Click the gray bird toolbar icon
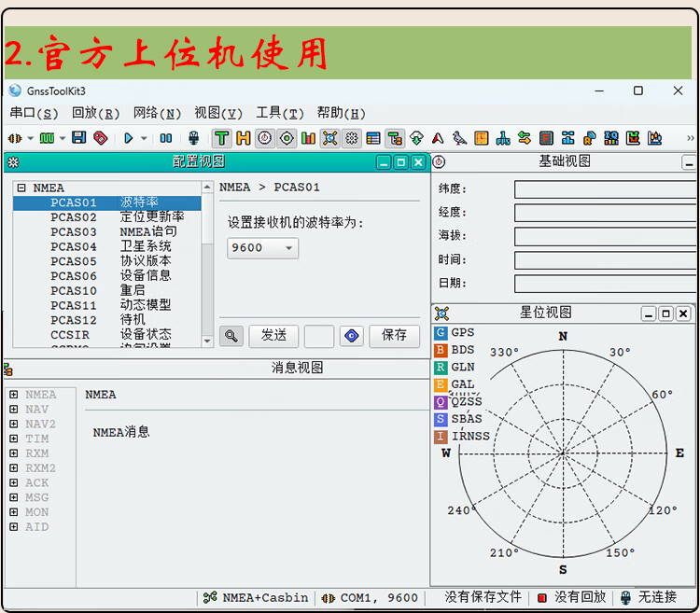 click(x=459, y=138)
